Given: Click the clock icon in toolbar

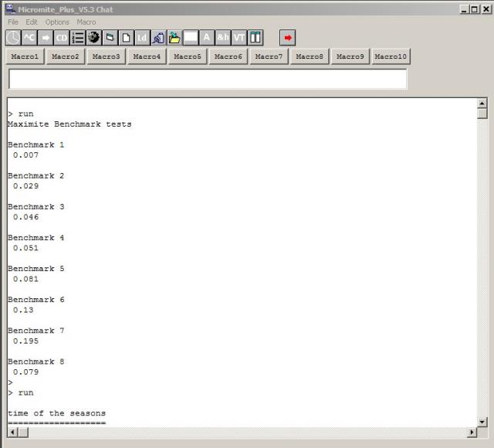Looking at the screenshot, I should 13,38.
